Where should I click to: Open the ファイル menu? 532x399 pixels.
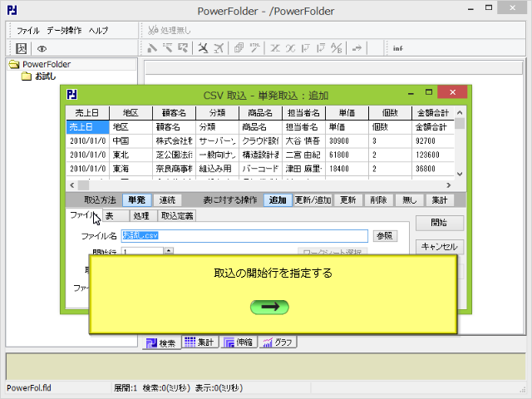(27, 31)
